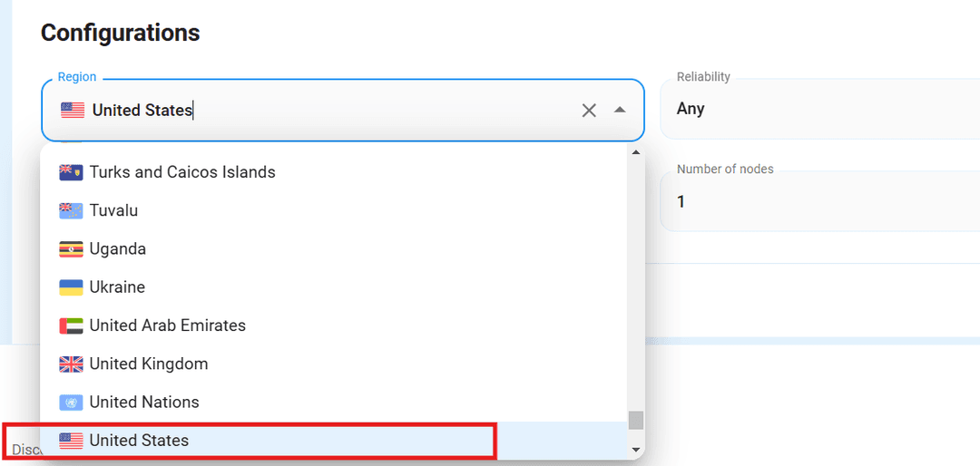Click the United Arab Emirates flag icon

point(71,325)
